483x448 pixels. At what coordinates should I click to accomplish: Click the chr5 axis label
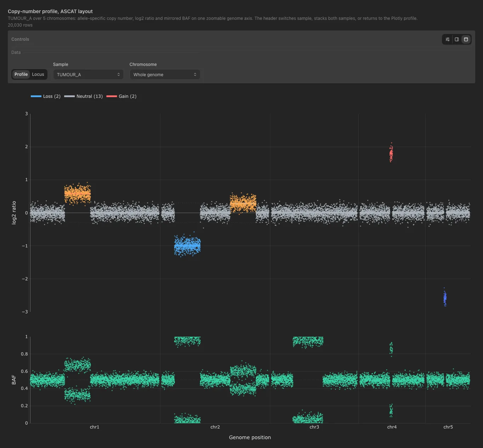[448, 427]
